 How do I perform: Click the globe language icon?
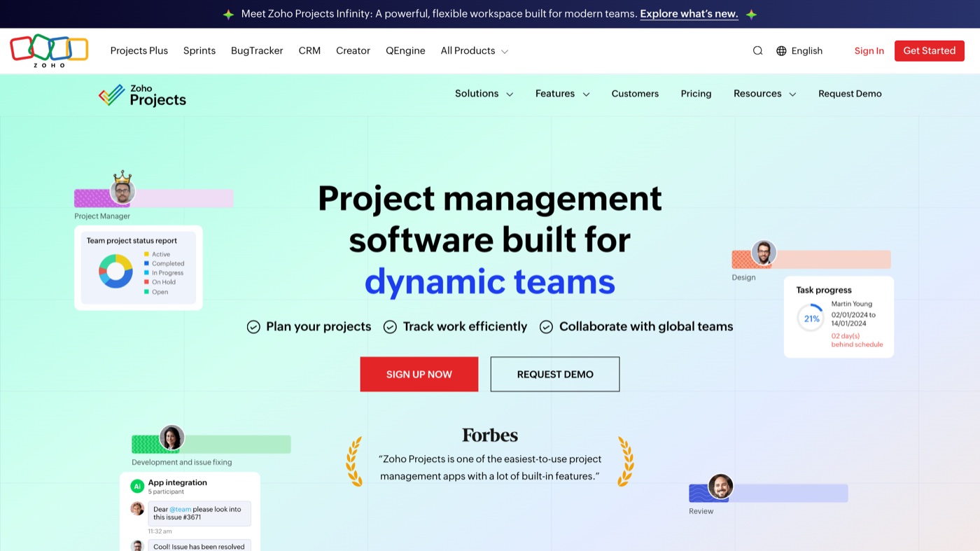(781, 50)
